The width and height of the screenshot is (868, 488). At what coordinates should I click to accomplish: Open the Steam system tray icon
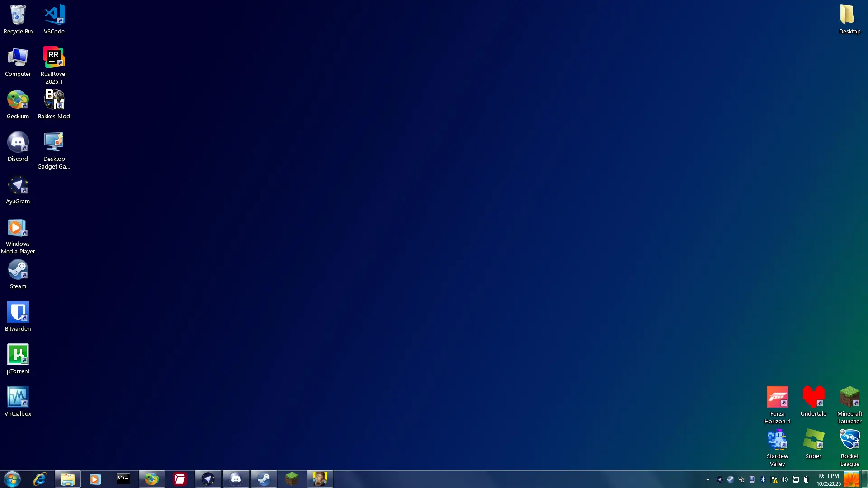tap(731, 479)
